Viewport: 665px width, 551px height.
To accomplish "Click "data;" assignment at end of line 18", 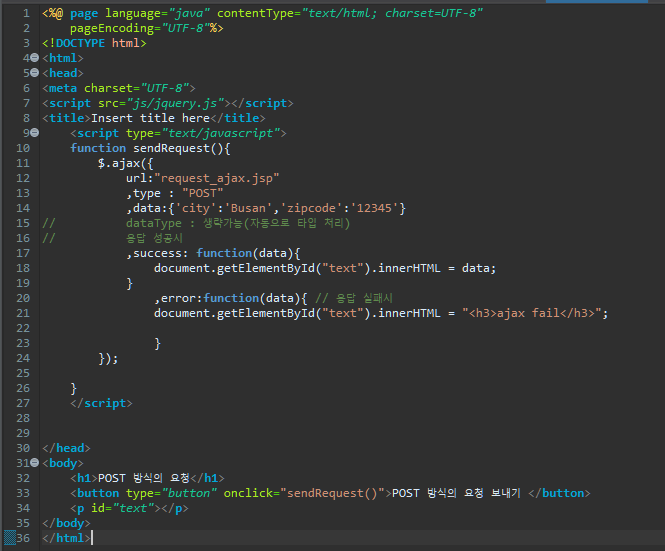I will (478, 269).
